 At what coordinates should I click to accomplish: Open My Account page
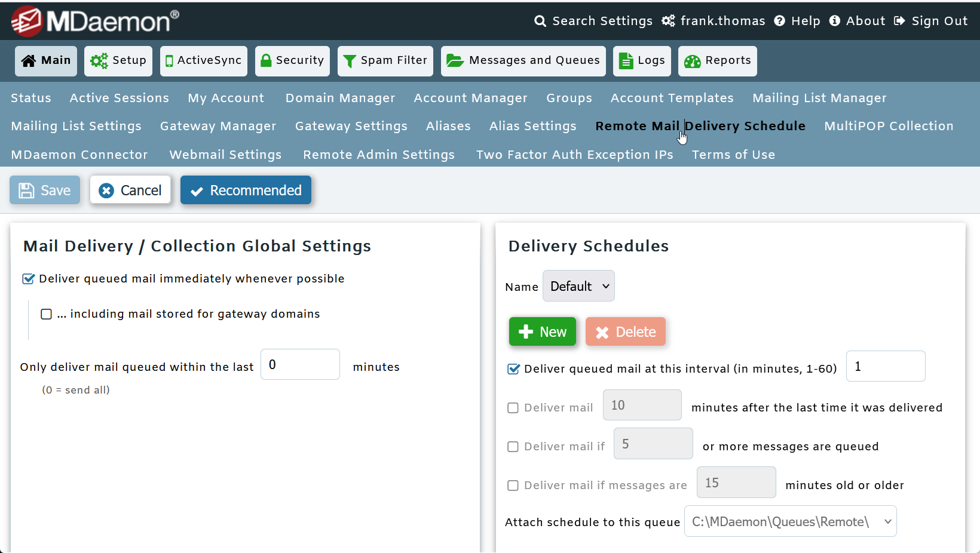(x=226, y=98)
